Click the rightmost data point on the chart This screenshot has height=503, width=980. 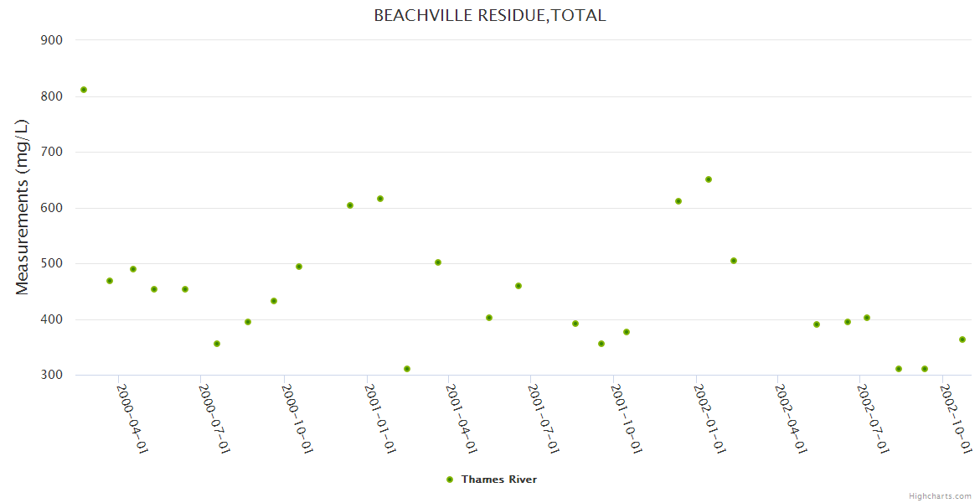[x=962, y=340]
